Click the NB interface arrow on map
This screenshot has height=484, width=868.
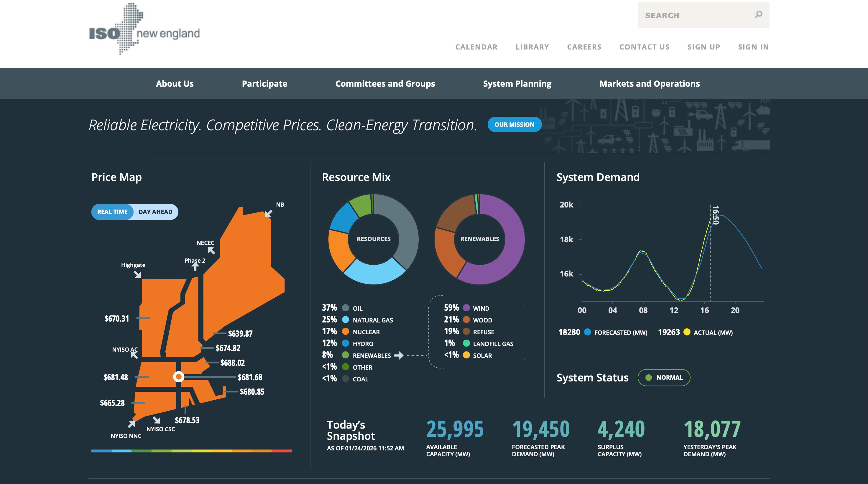click(x=269, y=213)
